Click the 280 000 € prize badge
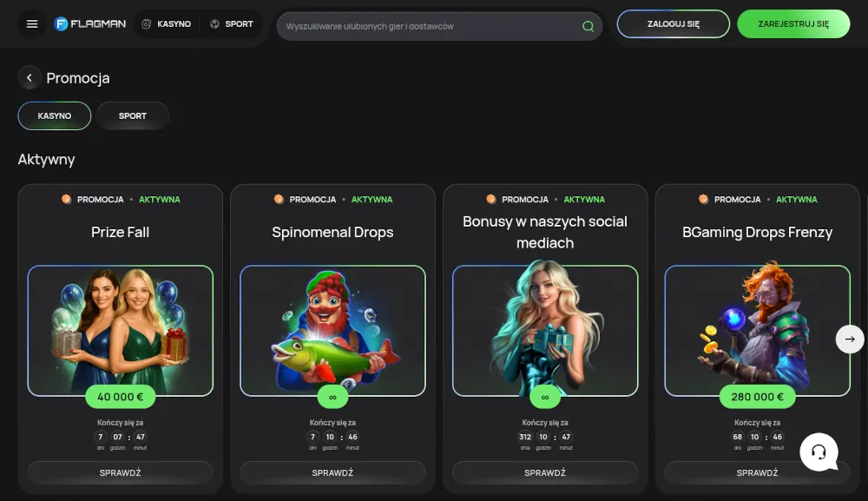 tap(757, 397)
